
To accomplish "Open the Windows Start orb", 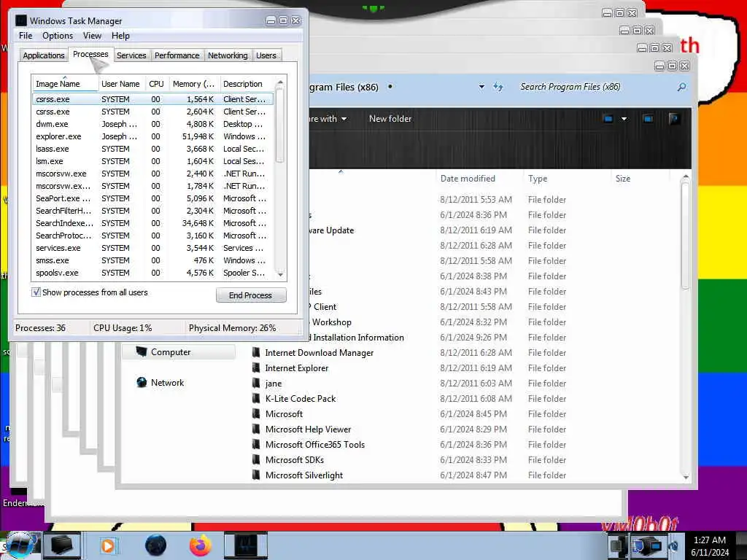I will pyautogui.click(x=19, y=545).
